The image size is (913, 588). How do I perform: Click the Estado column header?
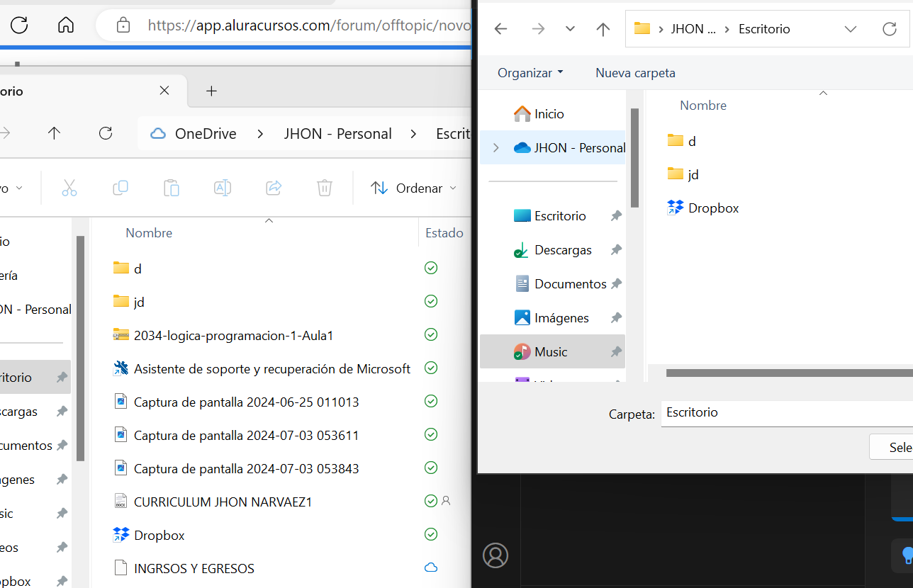444,233
